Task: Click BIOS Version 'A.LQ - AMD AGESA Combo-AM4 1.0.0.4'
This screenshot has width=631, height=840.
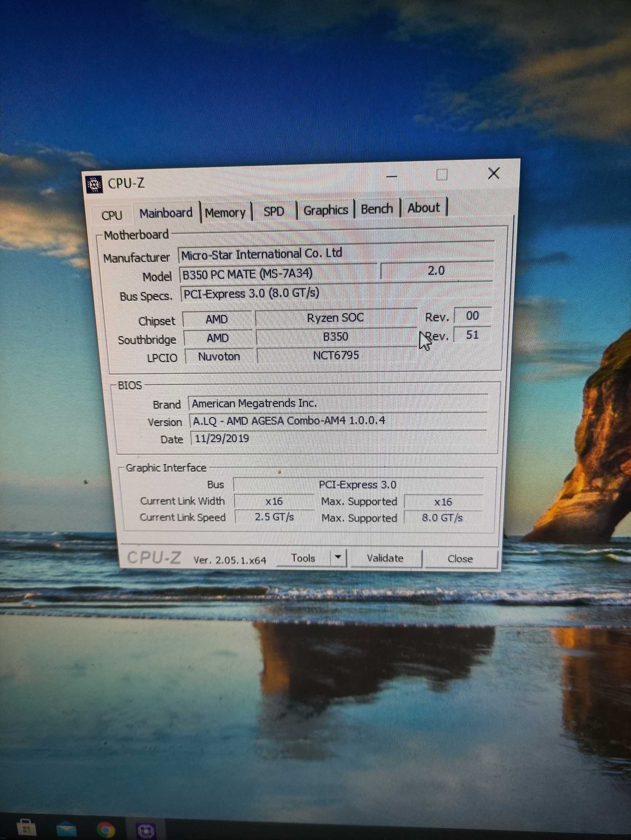Action: pyautogui.click(x=338, y=421)
